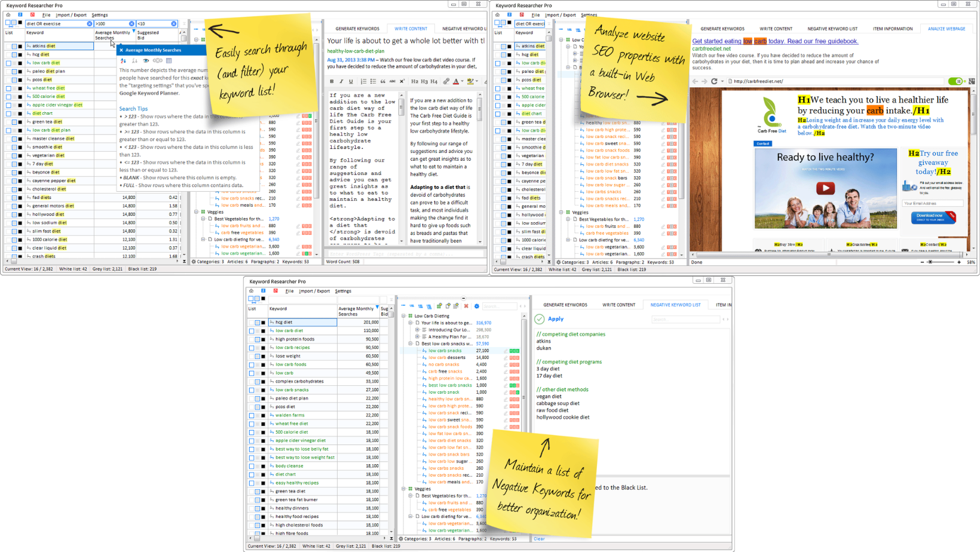Toggle grey list box for 'hcg diet' in bottom window

click(x=258, y=322)
